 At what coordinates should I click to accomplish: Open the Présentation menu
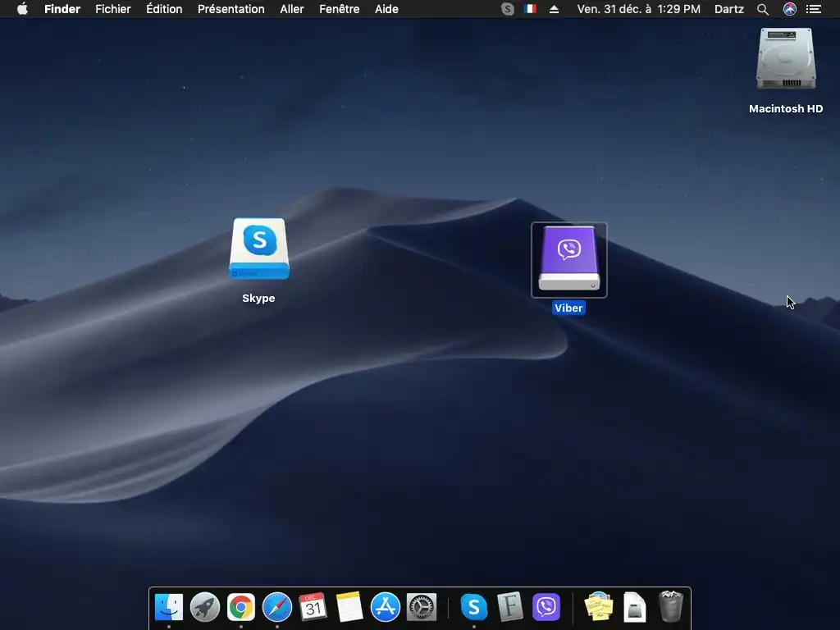coord(231,9)
